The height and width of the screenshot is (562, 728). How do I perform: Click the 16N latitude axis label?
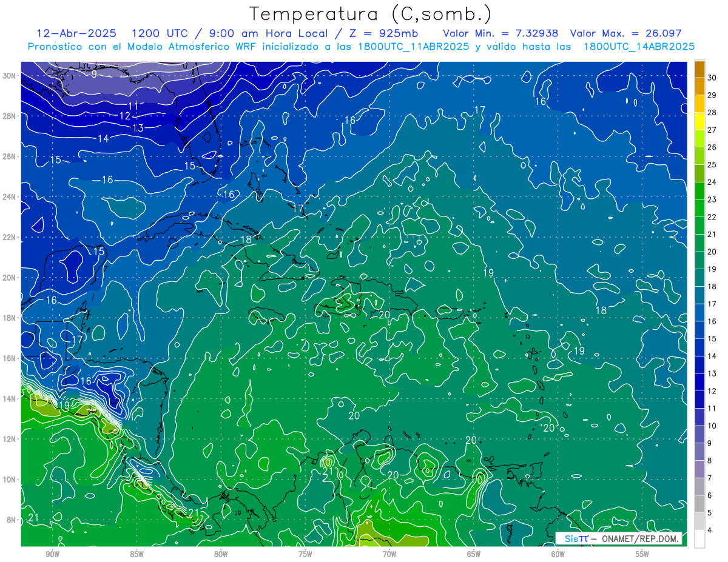9,358
